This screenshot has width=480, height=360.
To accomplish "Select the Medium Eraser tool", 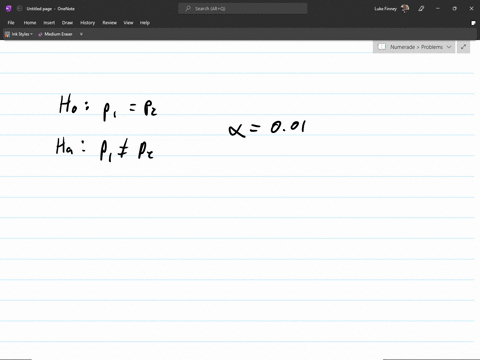I will (x=55, y=34).
